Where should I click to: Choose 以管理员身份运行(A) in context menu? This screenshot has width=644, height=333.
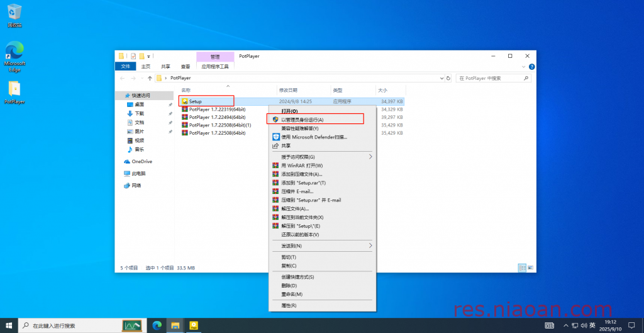[x=323, y=120]
